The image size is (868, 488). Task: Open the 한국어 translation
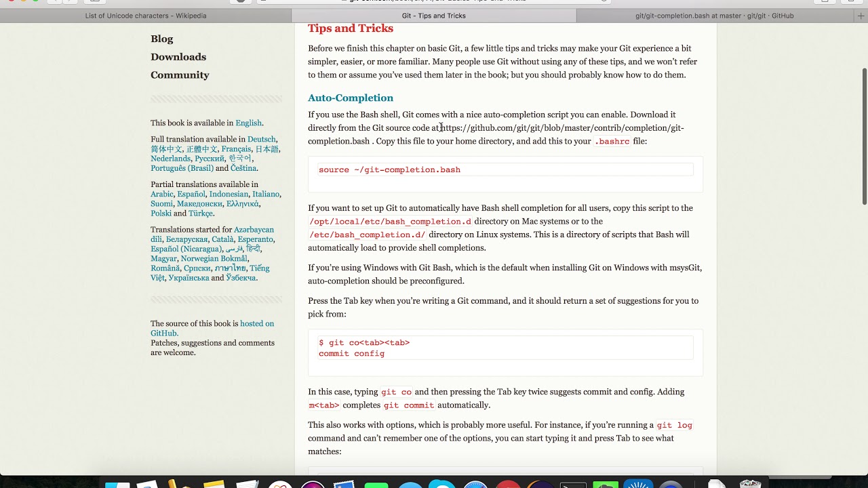pos(240,159)
